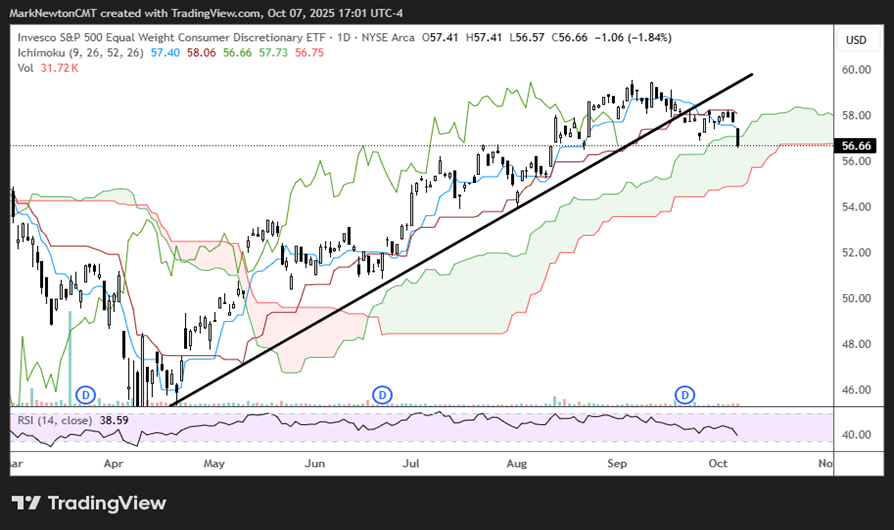Viewport: 894px width, 530px height.
Task: Click the Jul label on time axis
Action: tap(411, 464)
